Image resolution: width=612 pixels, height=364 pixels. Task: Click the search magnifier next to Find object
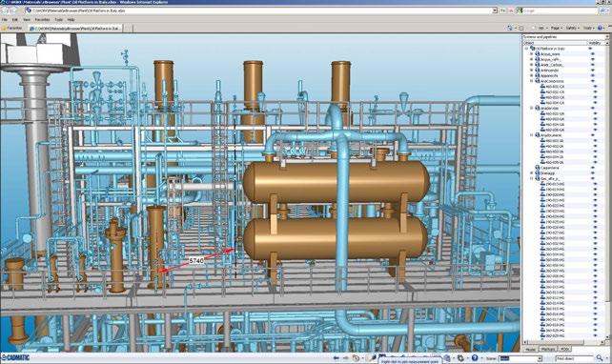[600, 357]
